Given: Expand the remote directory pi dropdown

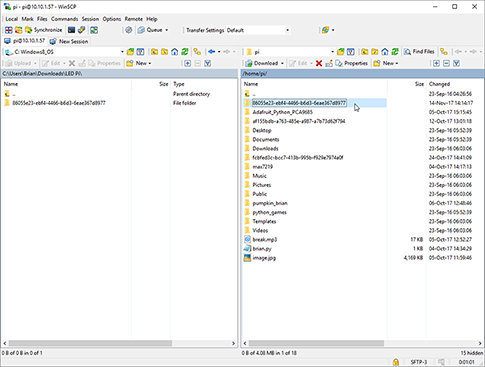Looking at the screenshot, I should (x=332, y=52).
